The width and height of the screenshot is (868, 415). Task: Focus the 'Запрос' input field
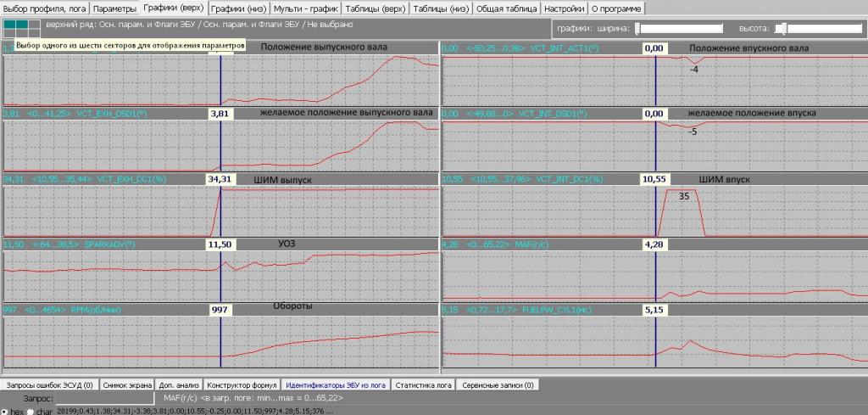(x=105, y=398)
